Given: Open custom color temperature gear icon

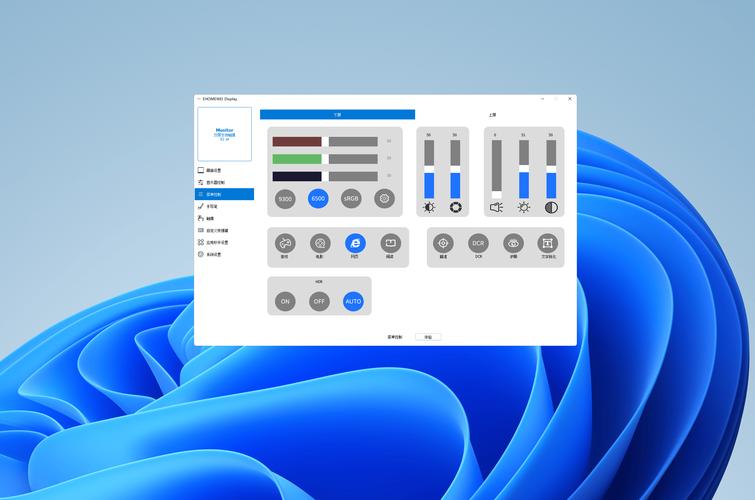Looking at the screenshot, I should [385, 198].
